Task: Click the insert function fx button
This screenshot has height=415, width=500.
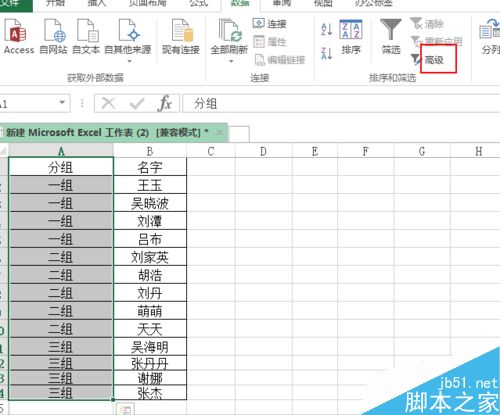Action: pyautogui.click(x=165, y=103)
